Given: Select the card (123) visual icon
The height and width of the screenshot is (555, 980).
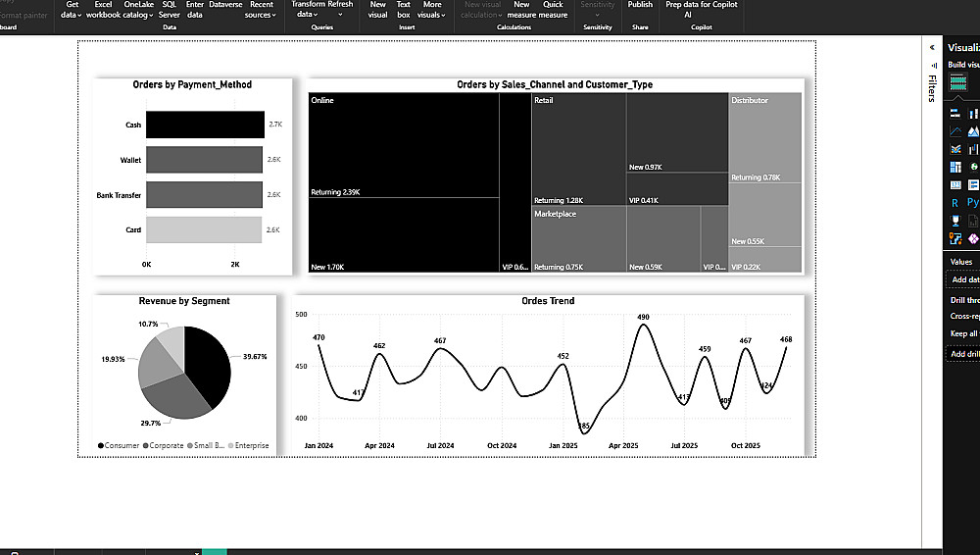Looking at the screenshot, I should tap(955, 185).
